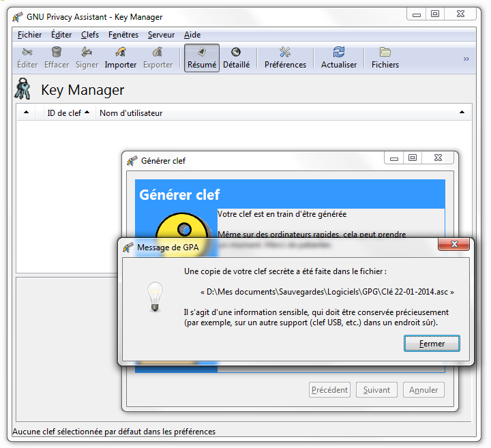Open the Éditer menu
Image resolution: width=491 pixels, height=448 pixels.
click(x=61, y=35)
